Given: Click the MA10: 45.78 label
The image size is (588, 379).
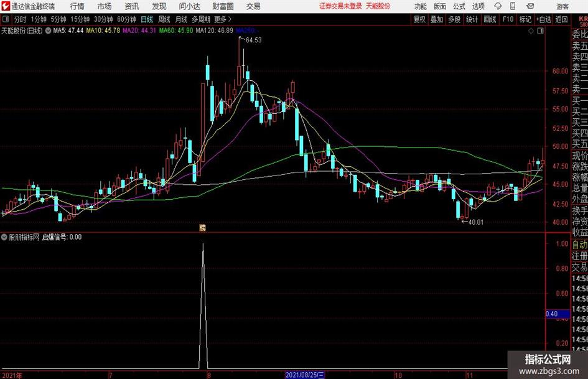Looking at the screenshot, I should click(103, 30).
